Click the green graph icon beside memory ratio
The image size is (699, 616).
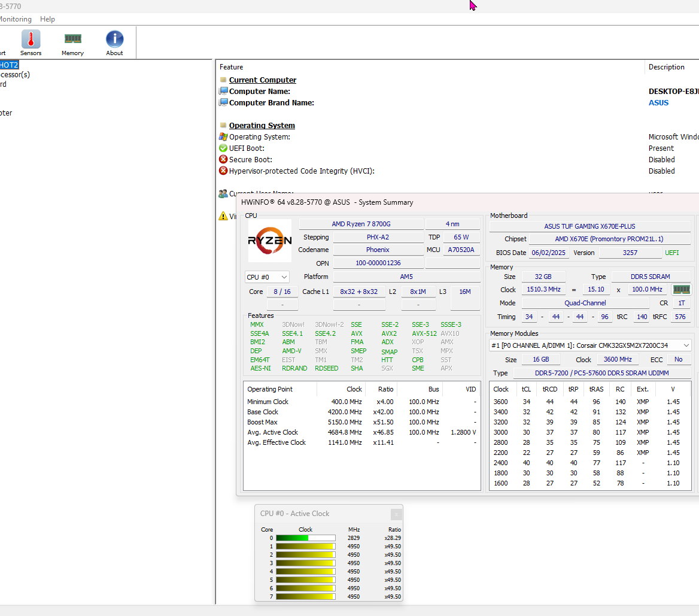[680, 289]
